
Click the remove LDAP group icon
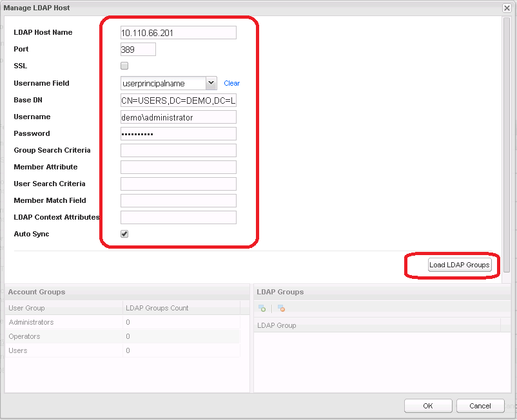(x=281, y=309)
